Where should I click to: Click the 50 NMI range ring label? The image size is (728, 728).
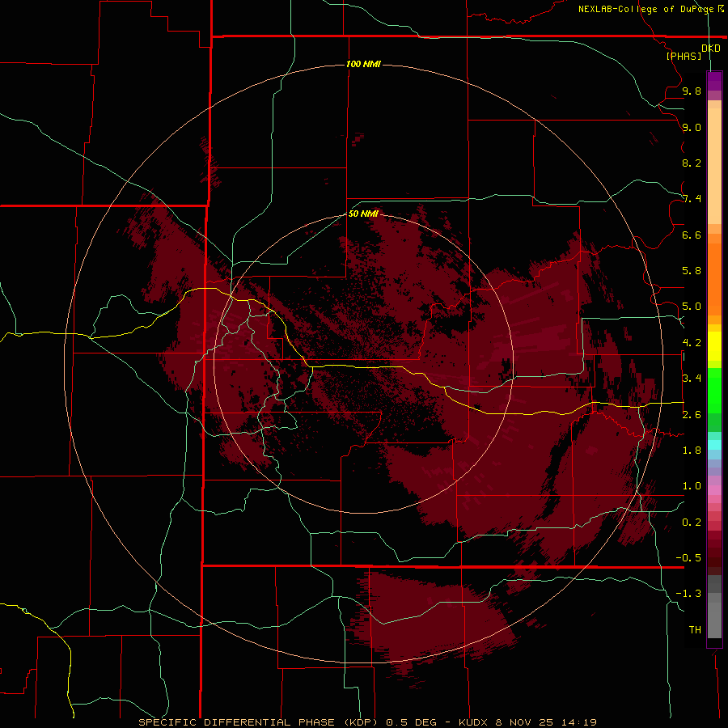coord(363,214)
